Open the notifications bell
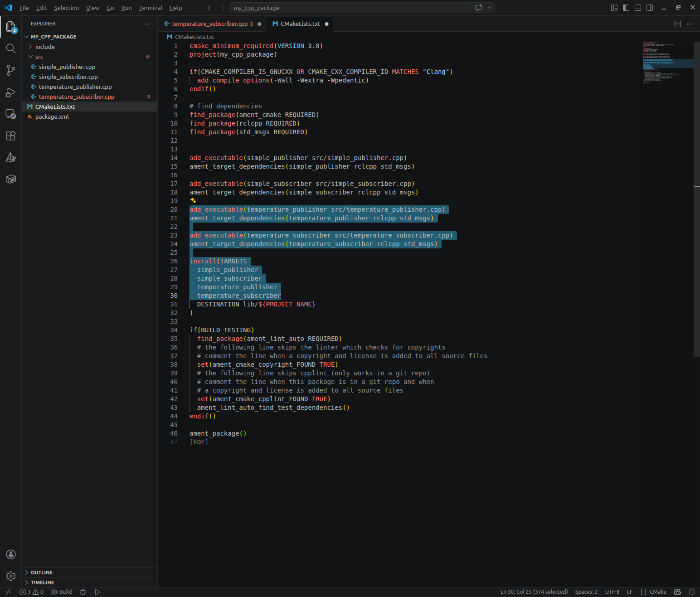 [692, 592]
